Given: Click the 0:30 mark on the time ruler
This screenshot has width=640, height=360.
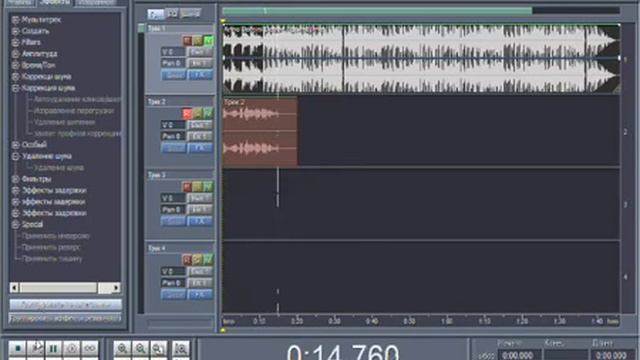Looking at the screenshot, I should pos(334,321).
